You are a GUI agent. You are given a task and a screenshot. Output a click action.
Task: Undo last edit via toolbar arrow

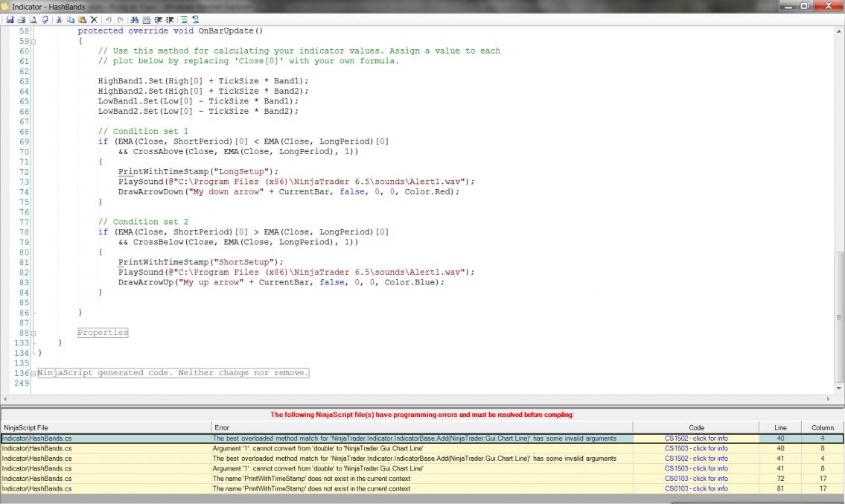click(108, 19)
